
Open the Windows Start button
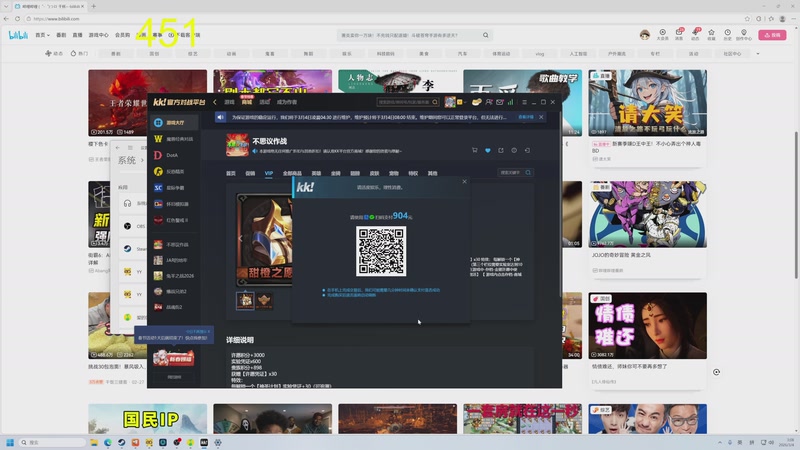[x=10, y=442]
